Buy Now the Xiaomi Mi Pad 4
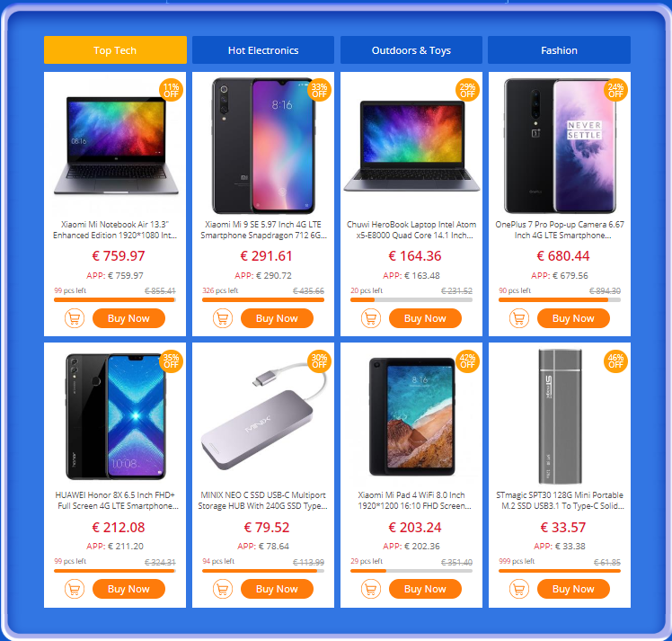This screenshot has width=672, height=641. point(425,589)
